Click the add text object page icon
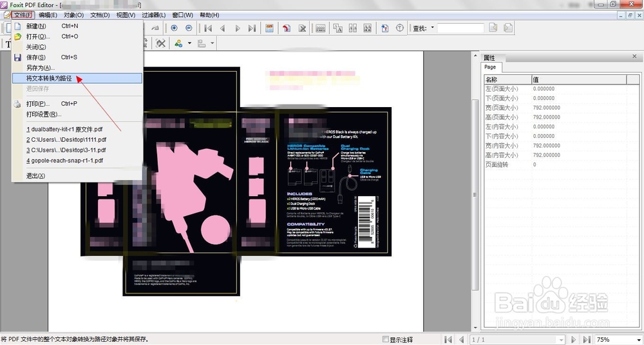644x345 pixels. tap(385, 28)
